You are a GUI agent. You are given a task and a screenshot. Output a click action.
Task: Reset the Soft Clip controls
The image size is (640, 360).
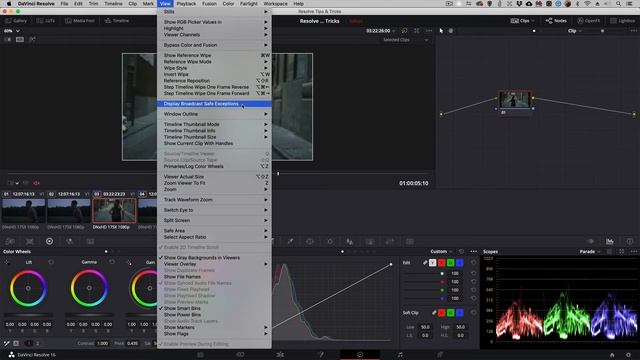[473, 313]
